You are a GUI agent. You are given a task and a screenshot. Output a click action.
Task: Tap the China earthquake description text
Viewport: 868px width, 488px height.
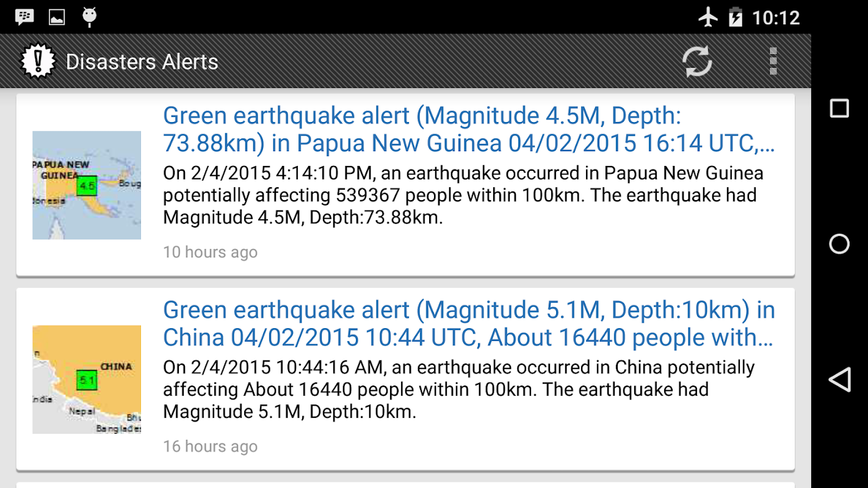tap(458, 389)
